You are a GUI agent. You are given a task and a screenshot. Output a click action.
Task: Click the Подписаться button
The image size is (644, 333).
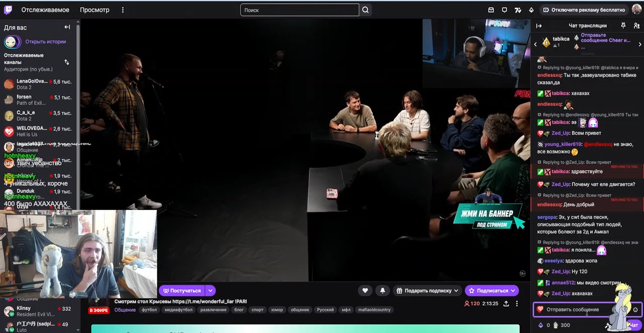point(492,291)
